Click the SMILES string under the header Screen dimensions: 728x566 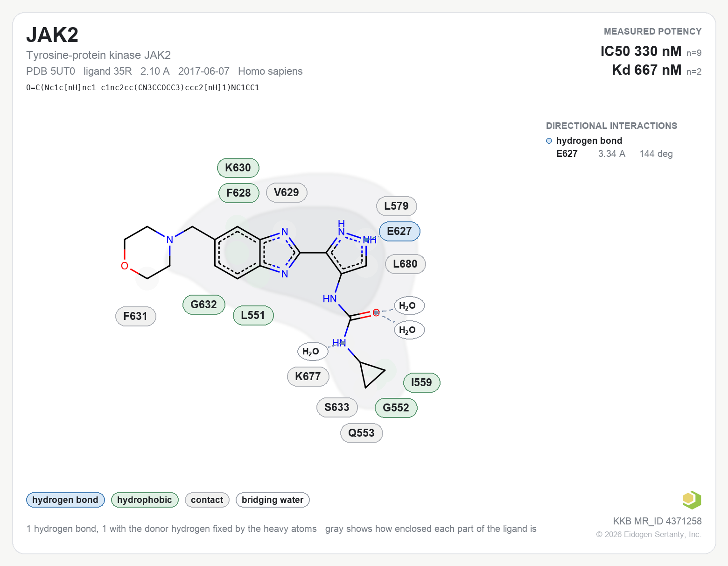143,87
